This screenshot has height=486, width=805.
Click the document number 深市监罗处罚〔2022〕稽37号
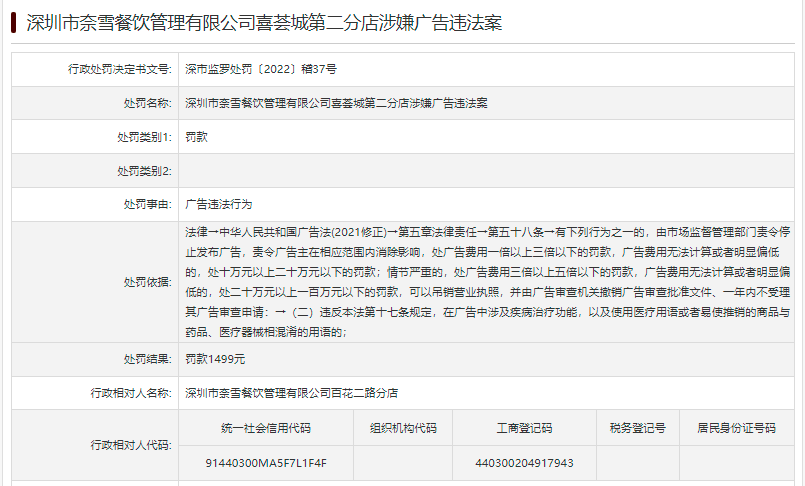261,69
